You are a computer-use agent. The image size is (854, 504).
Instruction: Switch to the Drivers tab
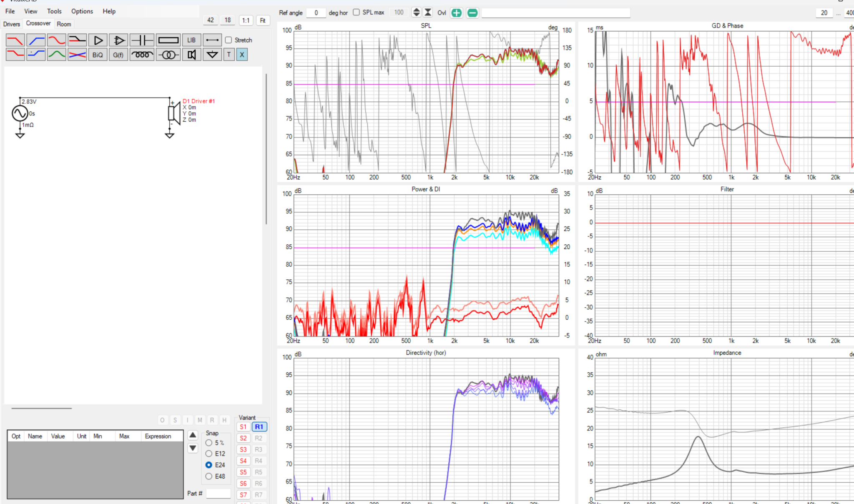(x=12, y=24)
